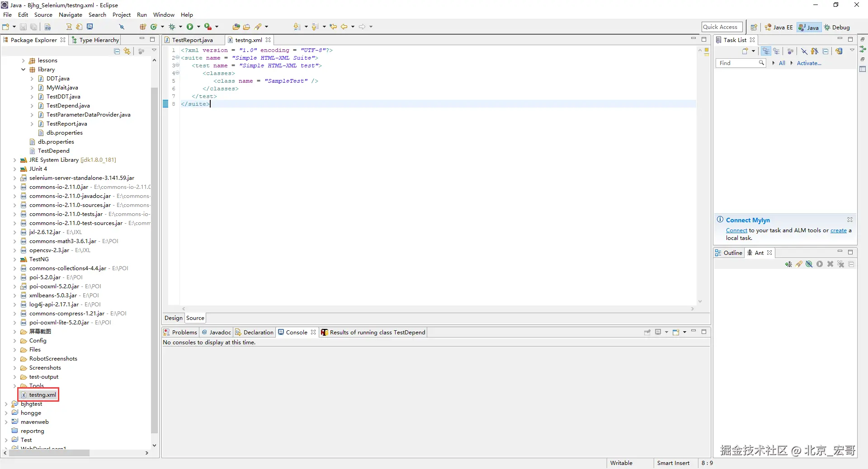Toggle Focus on Workweek in Task List
The height and width of the screenshot is (469, 868).
(790, 51)
